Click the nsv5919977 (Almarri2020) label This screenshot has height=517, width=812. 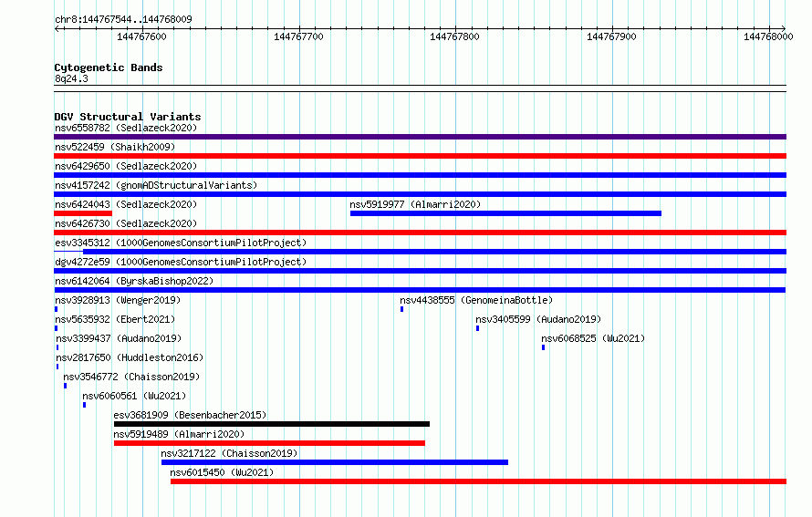point(415,204)
